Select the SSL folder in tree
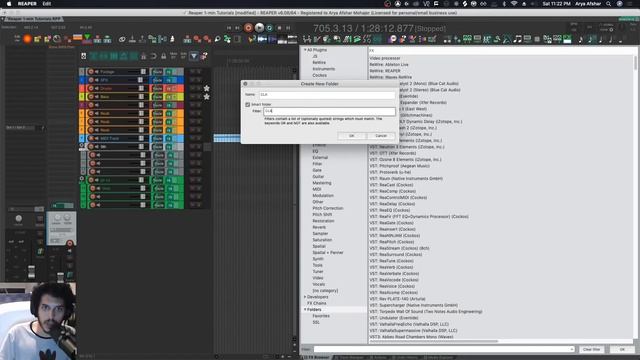The height and width of the screenshot is (360, 640). point(316,322)
